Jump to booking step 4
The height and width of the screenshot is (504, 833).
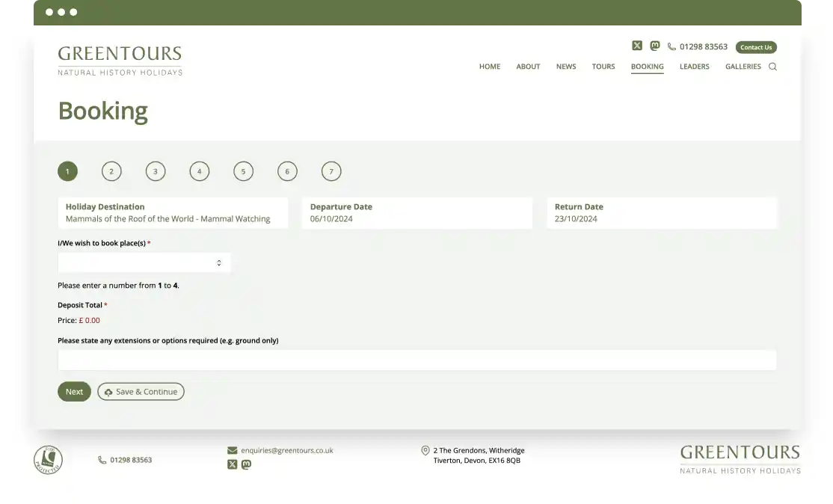coord(199,171)
